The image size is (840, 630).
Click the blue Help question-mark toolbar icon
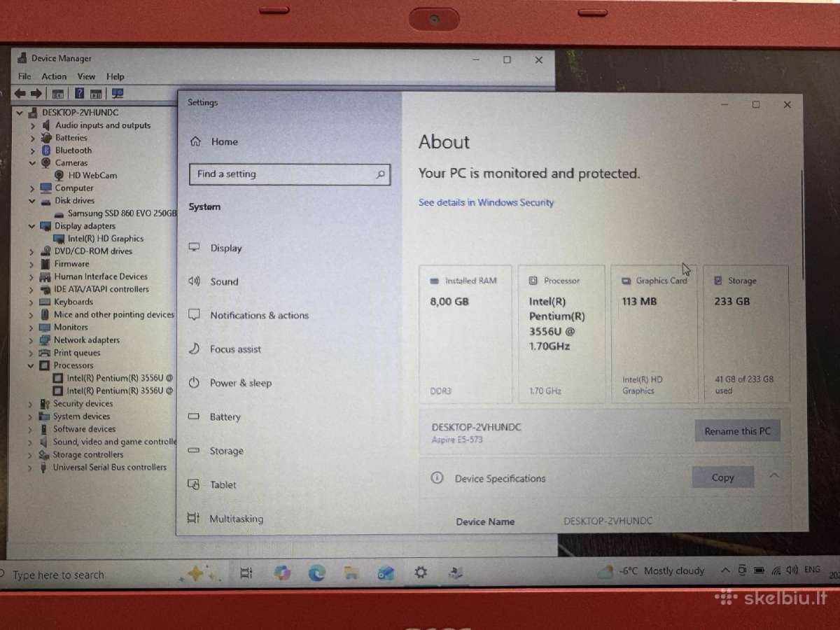(79, 93)
